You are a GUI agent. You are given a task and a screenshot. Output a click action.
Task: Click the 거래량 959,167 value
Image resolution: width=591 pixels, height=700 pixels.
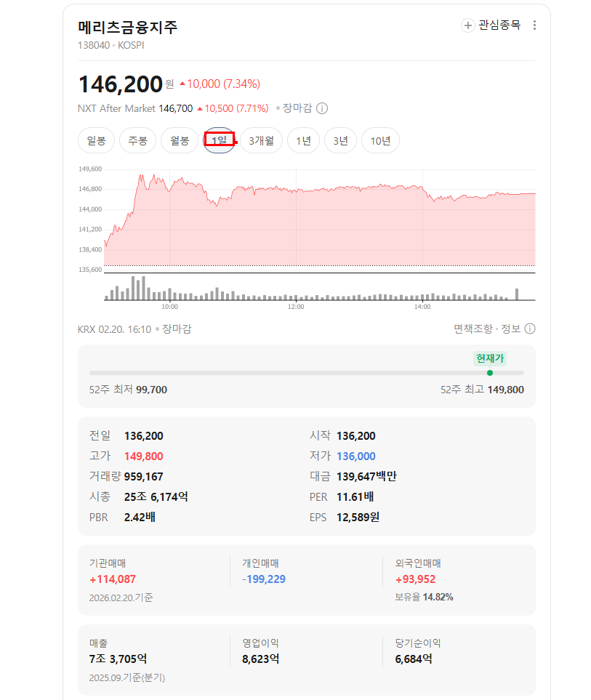coord(143,477)
